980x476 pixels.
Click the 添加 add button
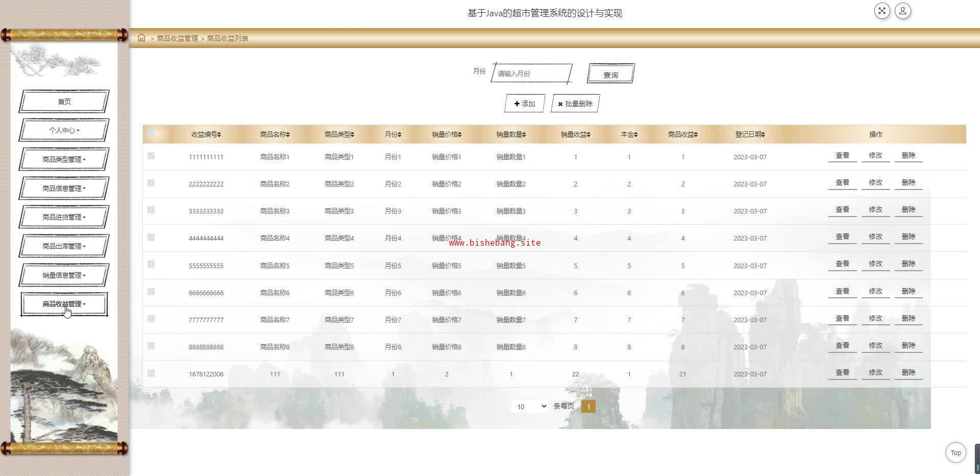[524, 104]
